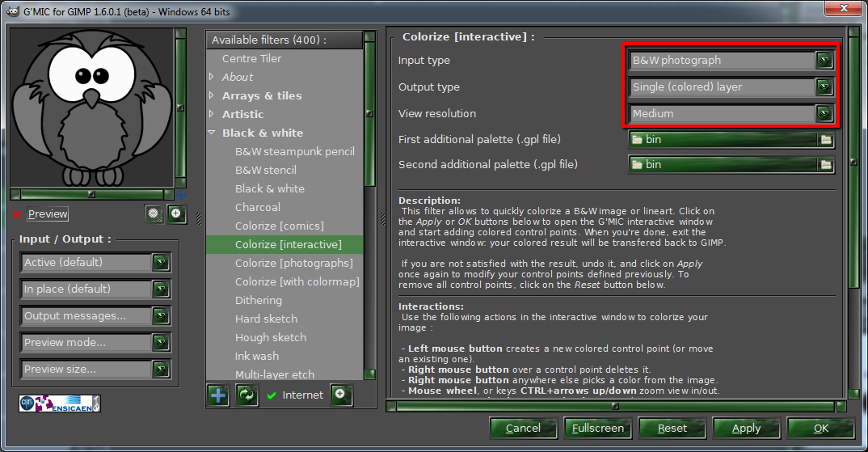Expand the Arrays & tiles category
868x452 pixels.
212,95
